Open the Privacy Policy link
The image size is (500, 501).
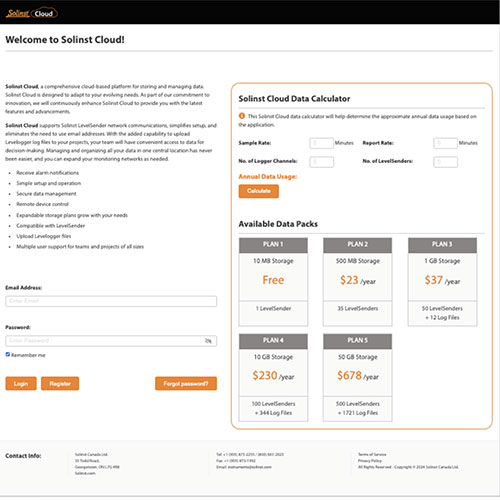point(370,461)
